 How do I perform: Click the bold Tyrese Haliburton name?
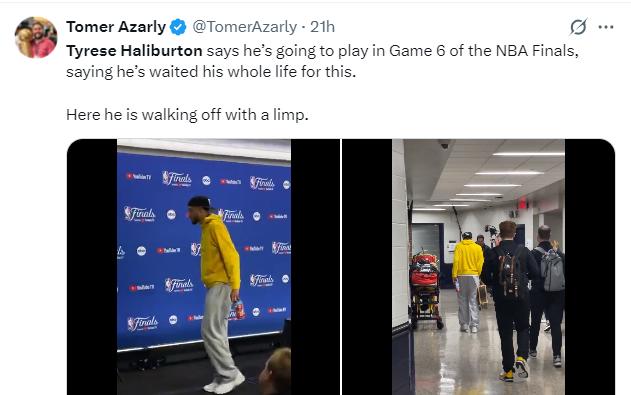point(134,51)
